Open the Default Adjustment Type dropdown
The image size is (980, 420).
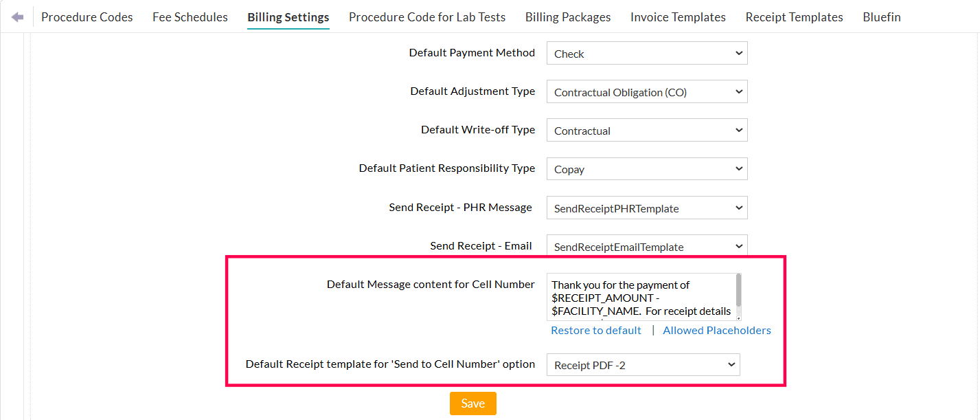[646, 91]
